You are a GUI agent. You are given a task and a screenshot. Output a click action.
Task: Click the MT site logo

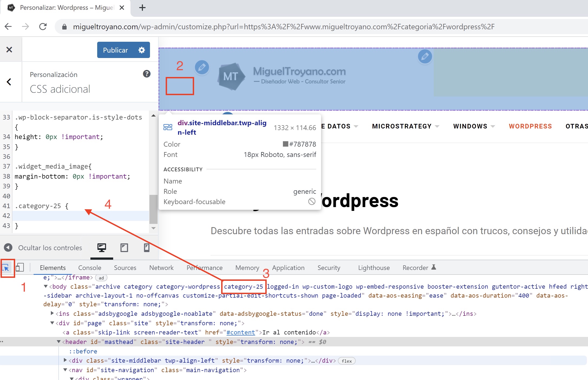(231, 76)
